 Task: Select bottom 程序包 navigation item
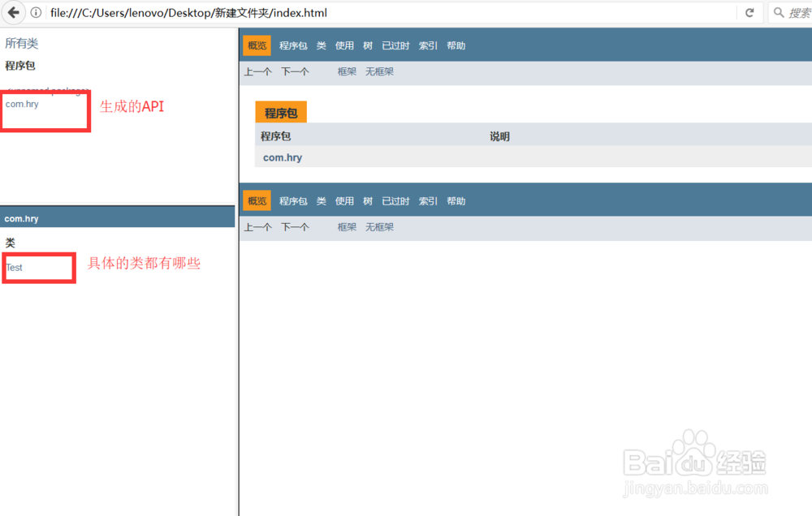click(294, 201)
